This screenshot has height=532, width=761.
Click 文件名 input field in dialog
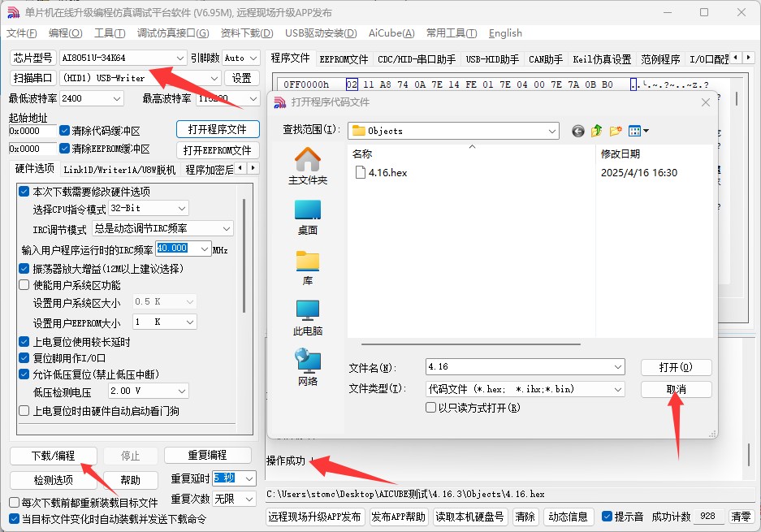[525, 367]
